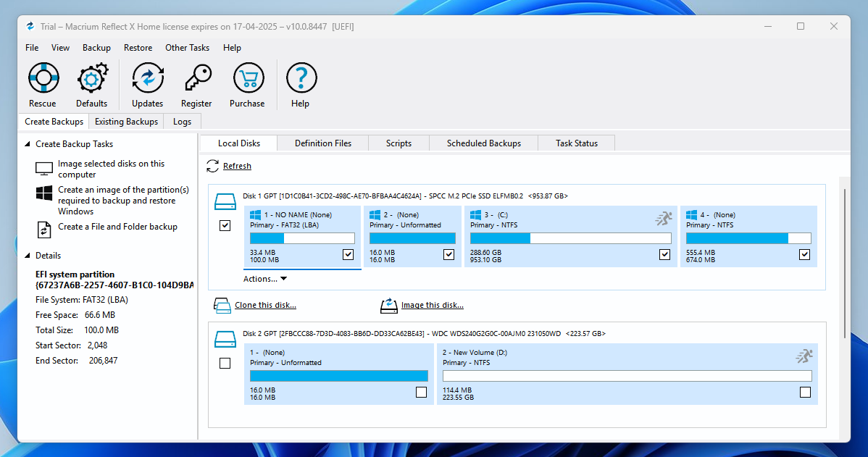Check the New Volume (D:) partition checkbox
Viewport: 868px width, 457px height.
click(806, 393)
